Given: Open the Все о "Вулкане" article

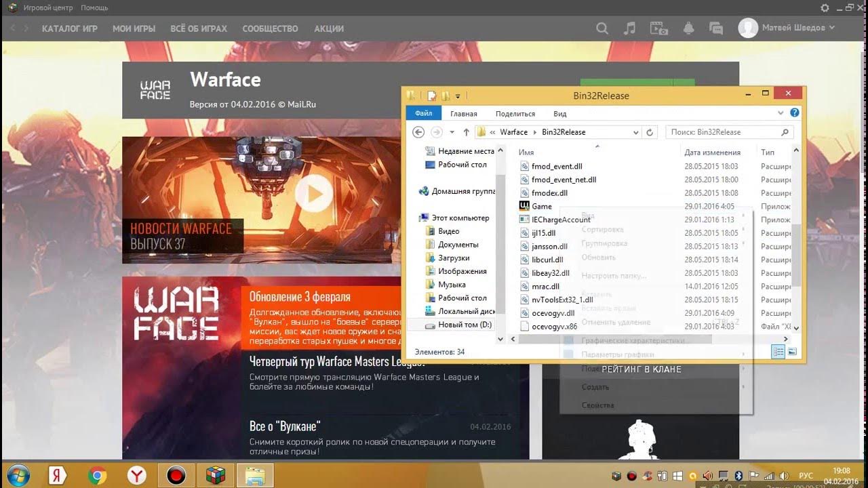Looking at the screenshot, I should (285, 426).
